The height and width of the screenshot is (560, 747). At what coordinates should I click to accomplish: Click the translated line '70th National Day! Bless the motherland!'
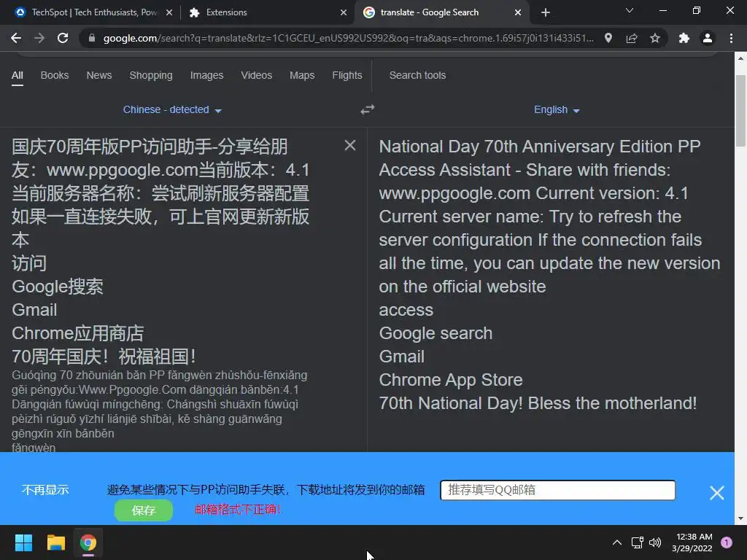(538, 403)
